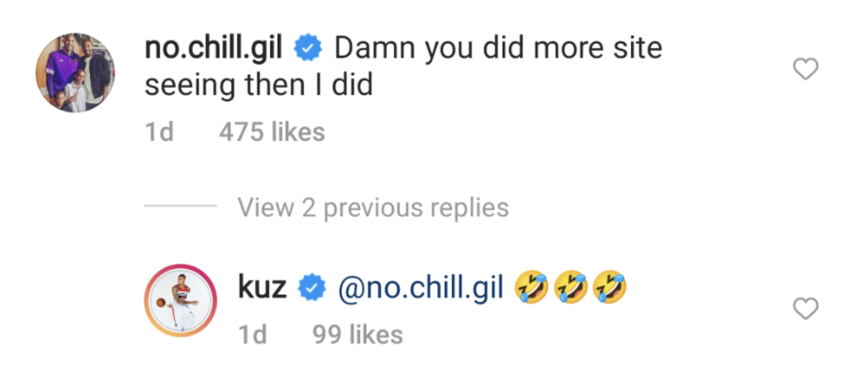Click the words 'seeing then I did'

(259, 85)
